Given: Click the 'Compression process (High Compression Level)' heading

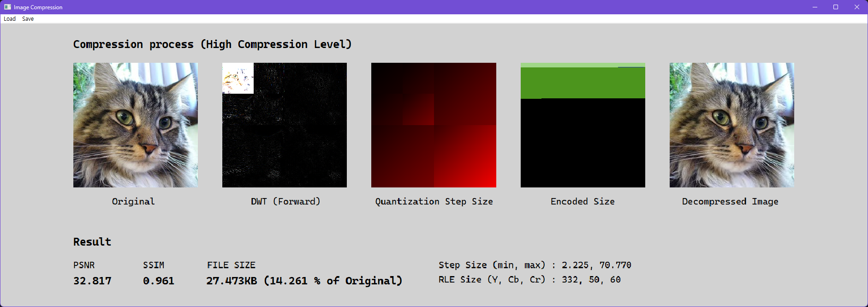Looking at the screenshot, I should (x=213, y=44).
